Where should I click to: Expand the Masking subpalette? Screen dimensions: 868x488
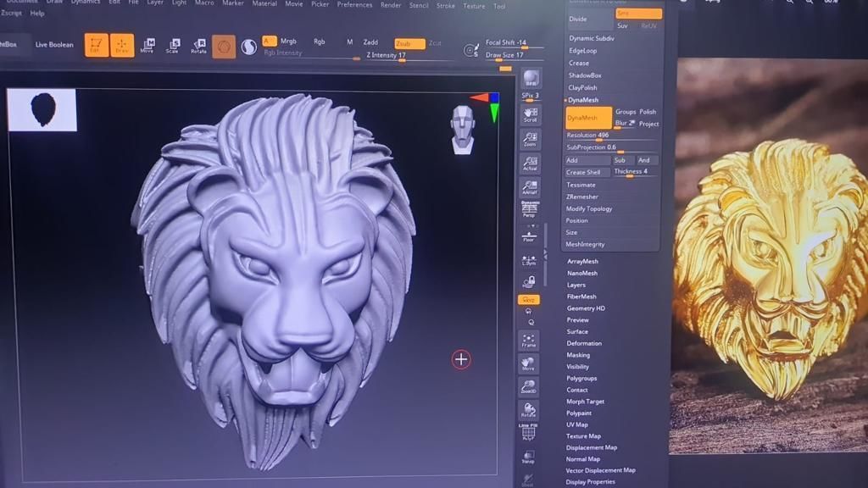pos(578,355)
